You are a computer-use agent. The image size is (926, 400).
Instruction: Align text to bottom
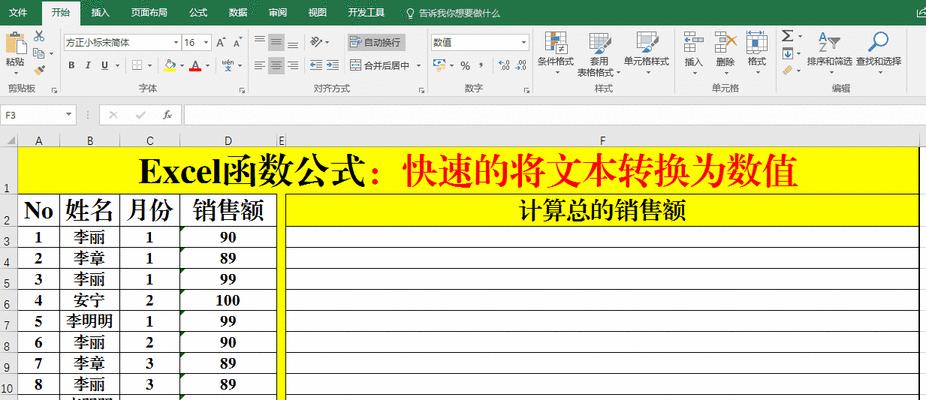[292, 43]
